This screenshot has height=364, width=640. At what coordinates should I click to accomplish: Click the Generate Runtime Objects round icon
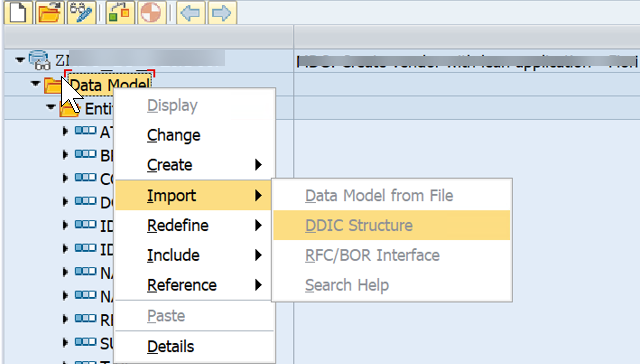point(151,13)
